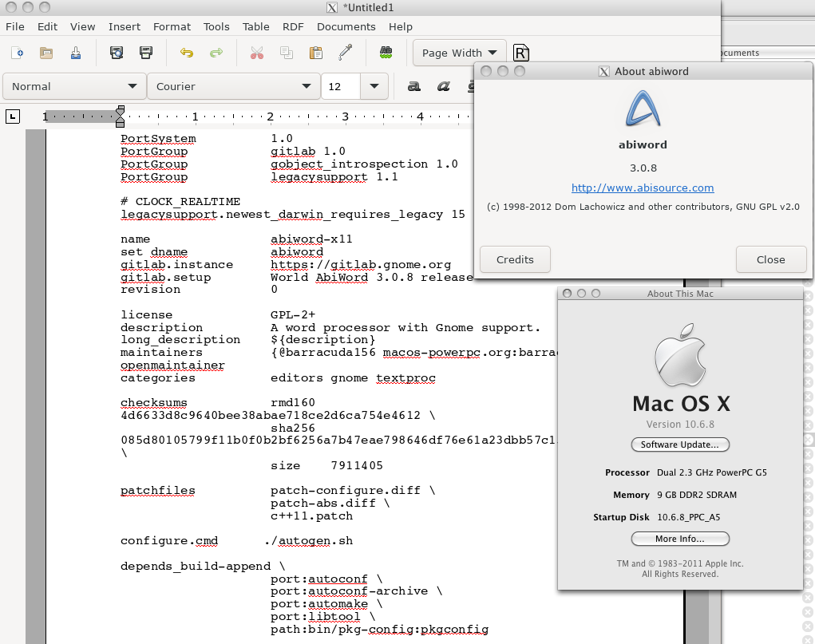Click 'Version 10.6.8' in About This Mac
Image resolution: width=815 pixels, height=644 pixels.
(680, 424)
